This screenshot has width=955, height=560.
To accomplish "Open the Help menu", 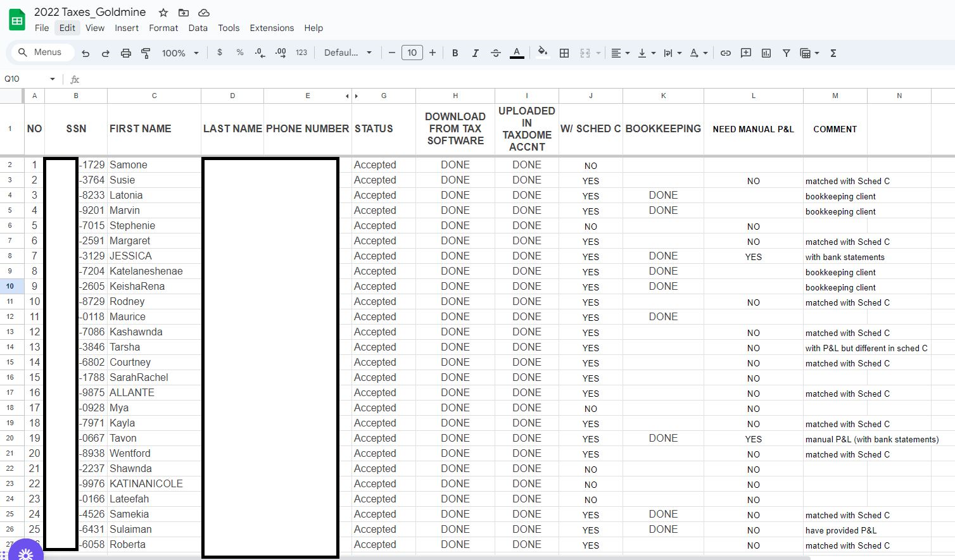I will (x=313, y=28).
